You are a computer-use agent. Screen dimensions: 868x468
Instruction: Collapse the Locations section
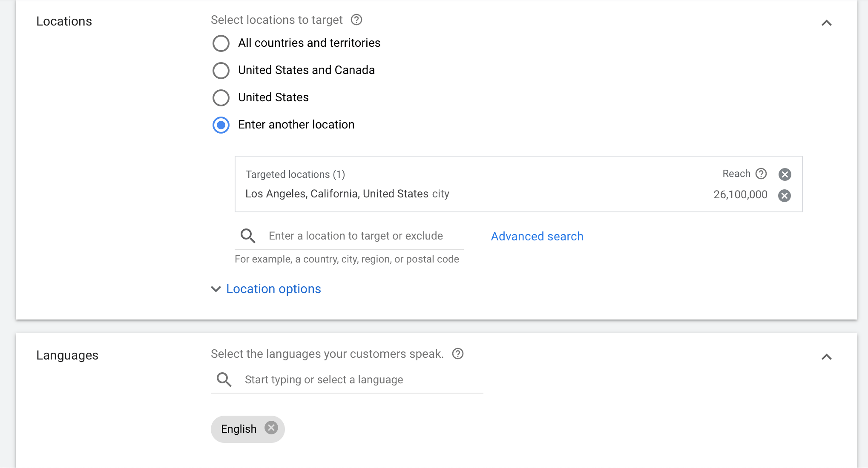827,23
